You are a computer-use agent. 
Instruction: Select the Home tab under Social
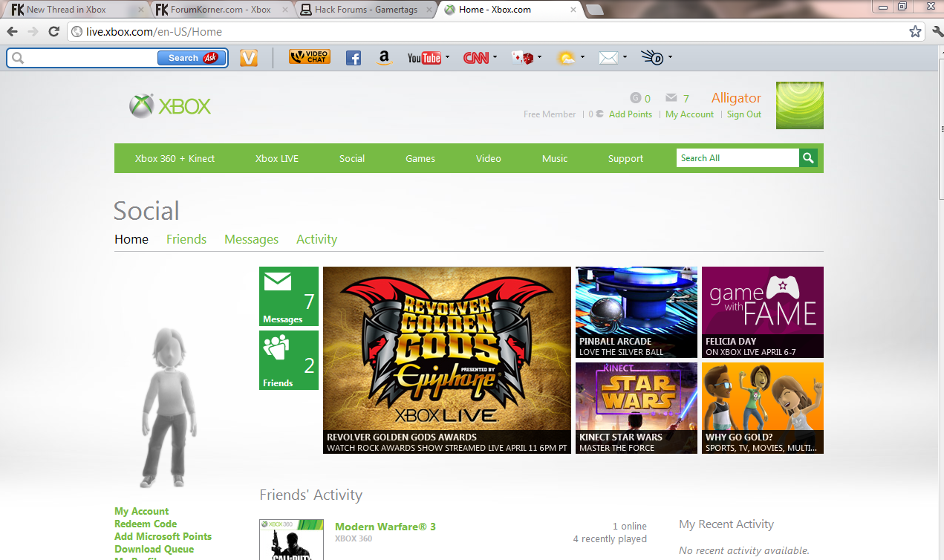(131, 239)
